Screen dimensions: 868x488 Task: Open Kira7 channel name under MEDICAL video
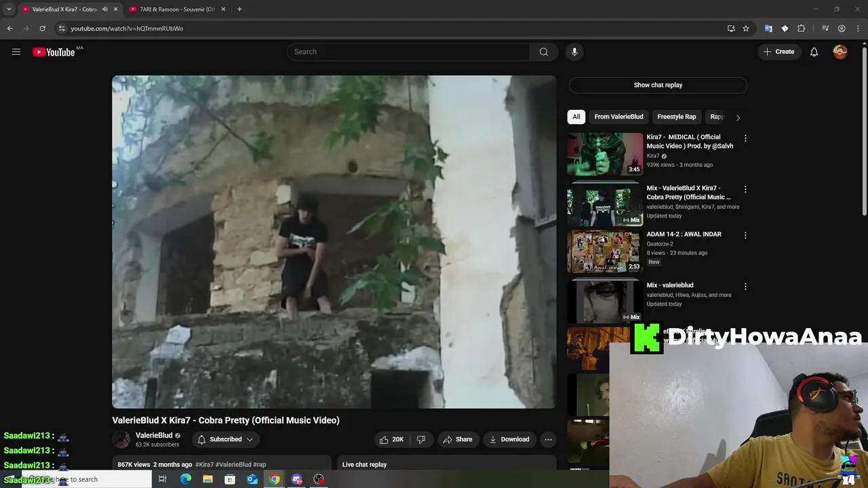[x=652, y=156]
